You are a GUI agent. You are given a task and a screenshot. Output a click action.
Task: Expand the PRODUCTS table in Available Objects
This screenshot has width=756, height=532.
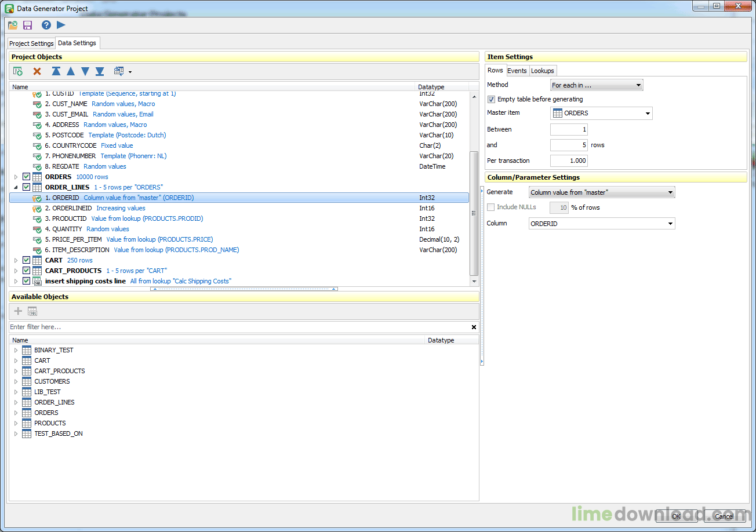(16, 423)
